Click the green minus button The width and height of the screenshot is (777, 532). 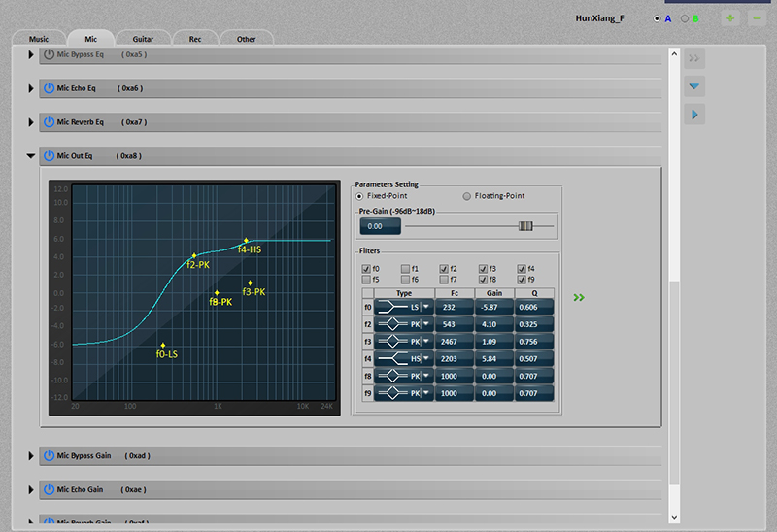pyautogui.click(x=757, y=18)
